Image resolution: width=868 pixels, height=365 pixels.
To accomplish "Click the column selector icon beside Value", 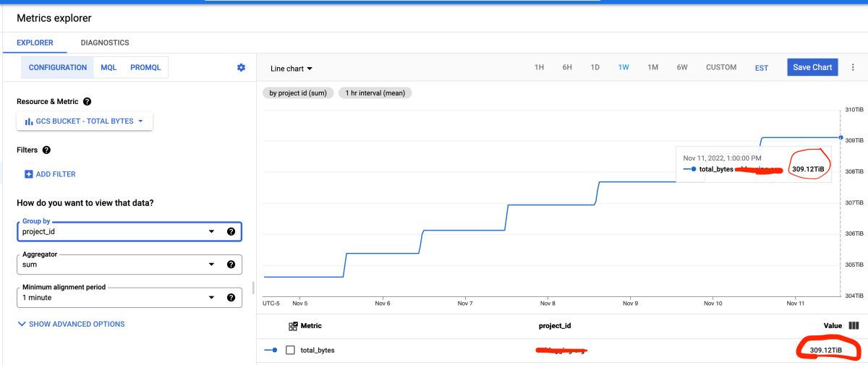I will coord(854,326).
